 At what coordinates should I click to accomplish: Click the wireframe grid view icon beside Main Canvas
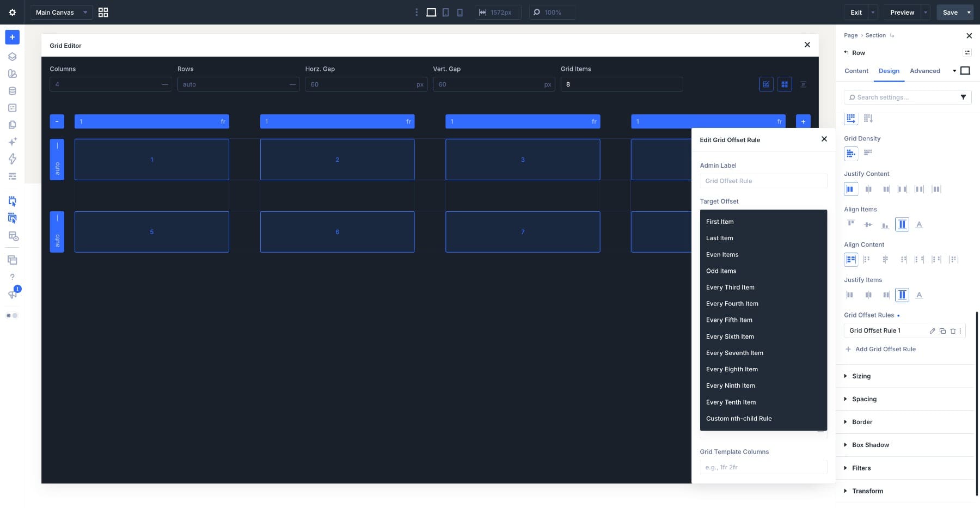tap(103, 12)
